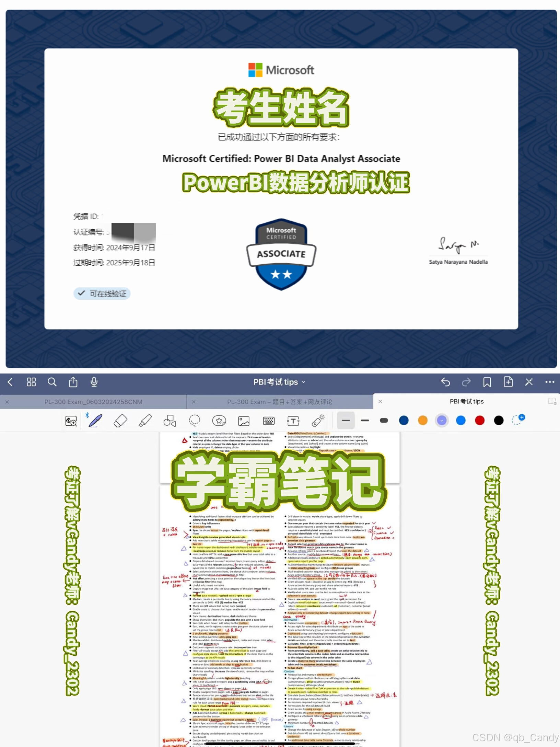Select the zoom window tool
This screenshot has width=560, height=747.
(x=71, y=421)
